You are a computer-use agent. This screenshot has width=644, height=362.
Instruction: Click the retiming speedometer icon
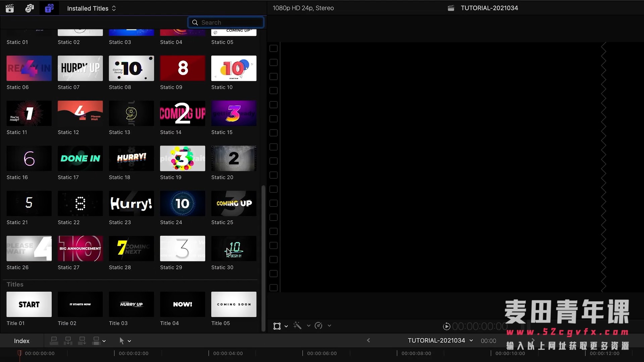click(x=319, y=325)
